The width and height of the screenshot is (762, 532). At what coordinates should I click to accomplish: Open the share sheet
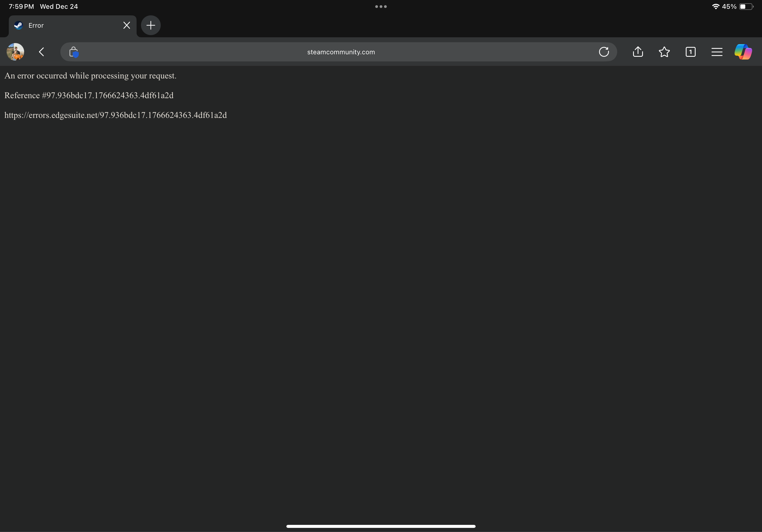click(637, 52)
